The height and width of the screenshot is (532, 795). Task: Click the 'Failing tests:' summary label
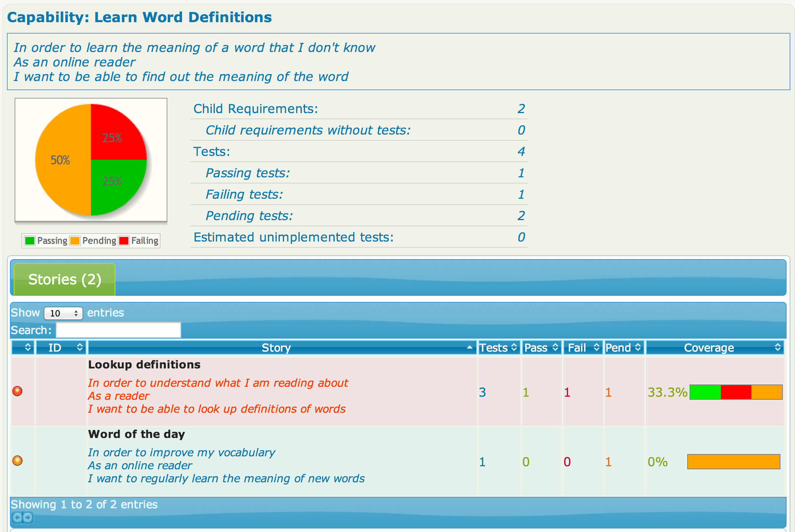(244, 195)
